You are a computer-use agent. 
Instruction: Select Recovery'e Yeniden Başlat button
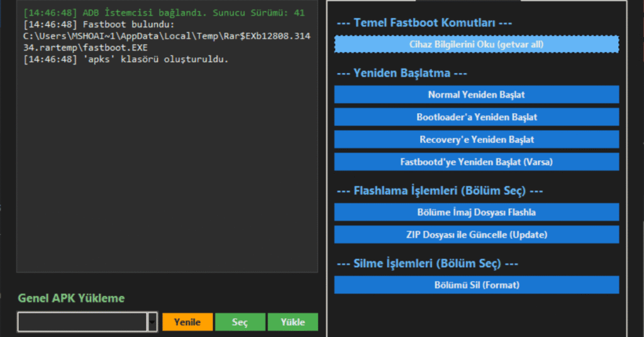tap(477, 140)
